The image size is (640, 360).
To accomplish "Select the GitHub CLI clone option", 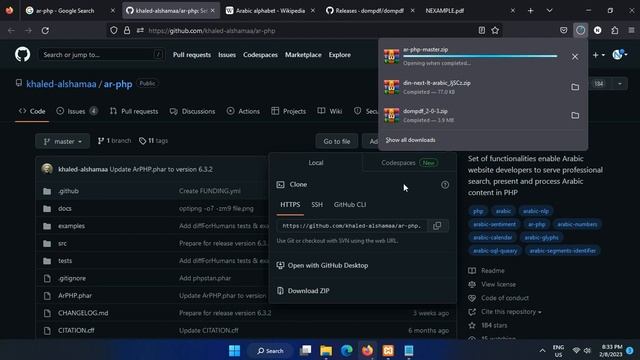I will (x=350, y=205).
